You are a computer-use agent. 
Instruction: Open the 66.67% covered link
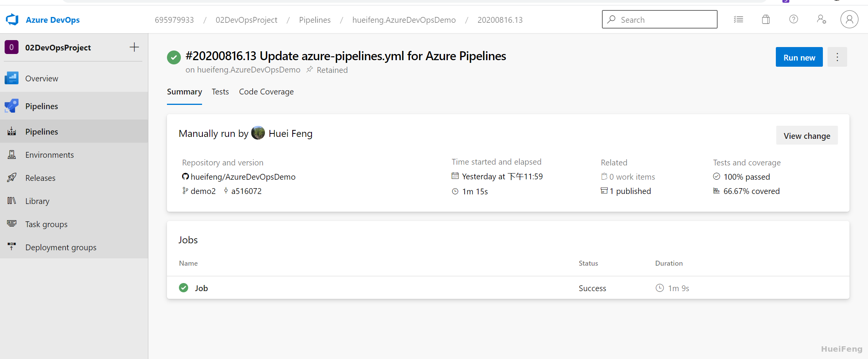(752, 191)
